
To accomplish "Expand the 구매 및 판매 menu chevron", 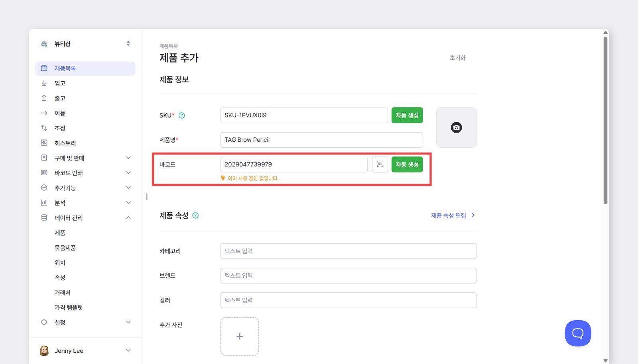I will (128, 158).
